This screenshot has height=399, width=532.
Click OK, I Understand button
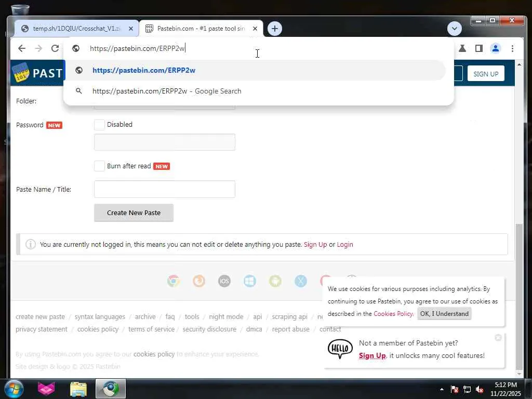click(x=444, y=313)
